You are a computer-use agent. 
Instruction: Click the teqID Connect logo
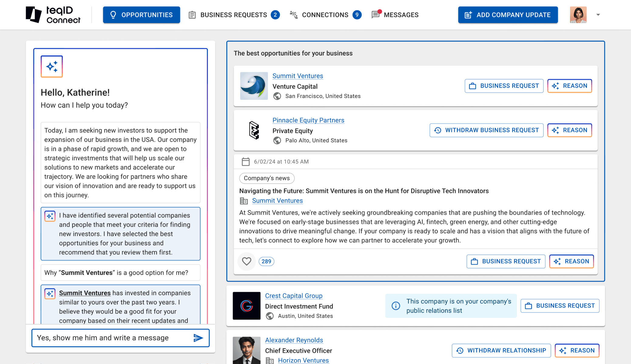[x=53, y=15]
